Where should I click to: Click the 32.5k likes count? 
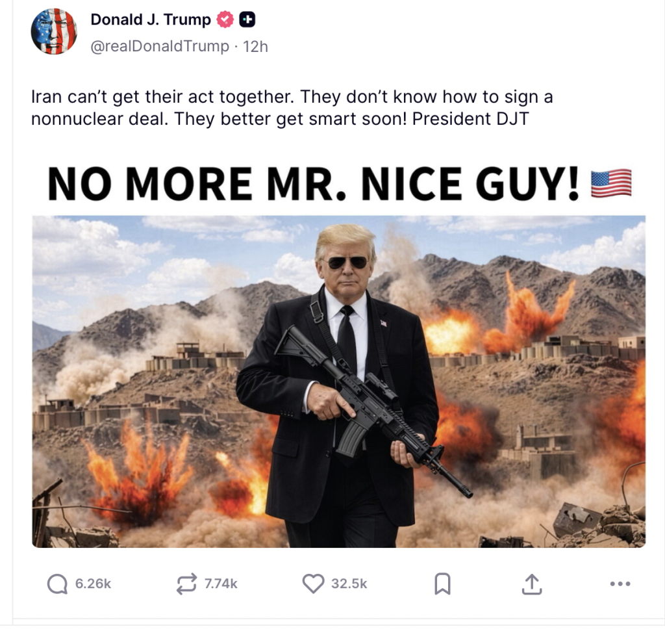click(x=349, y=584)
